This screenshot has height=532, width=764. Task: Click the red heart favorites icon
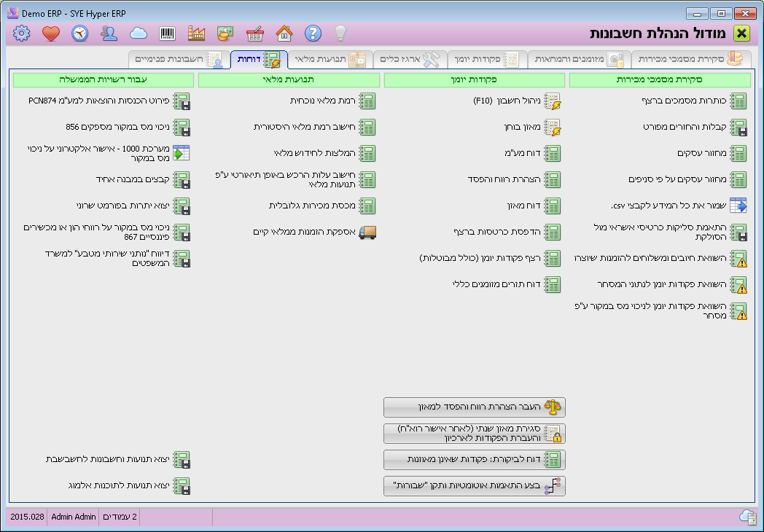(50, 33)
